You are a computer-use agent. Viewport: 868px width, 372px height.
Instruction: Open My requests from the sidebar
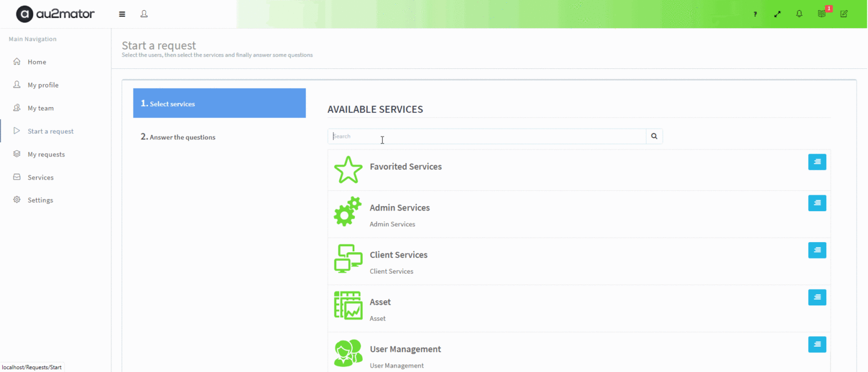click(x=46, y=154)
